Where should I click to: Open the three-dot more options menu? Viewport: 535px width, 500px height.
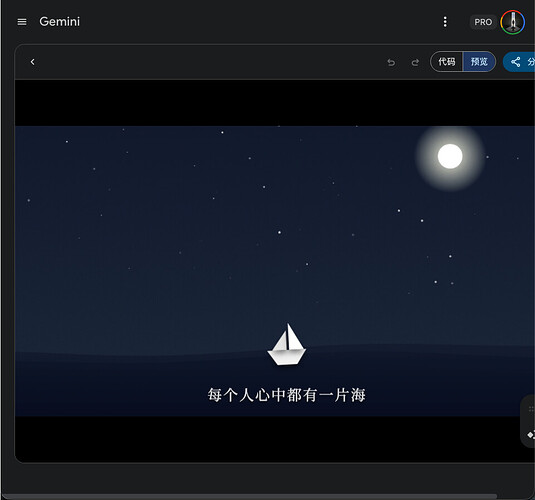click(445, 22)
